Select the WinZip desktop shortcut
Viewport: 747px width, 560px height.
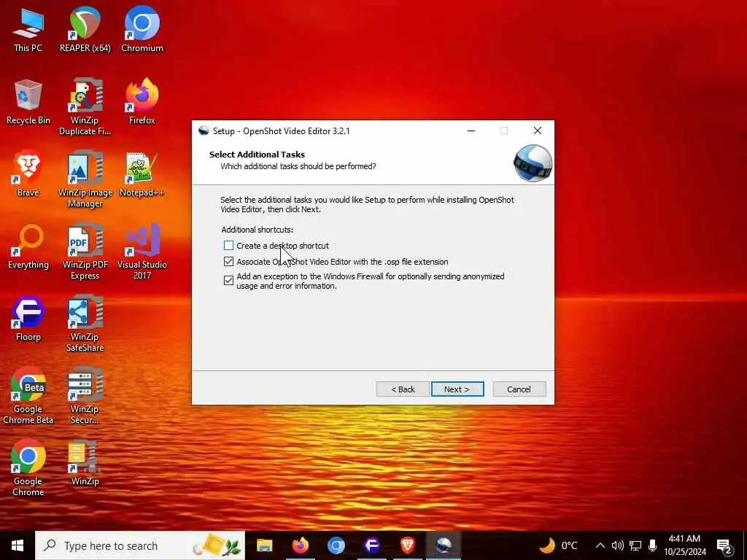[x=85, y=463]
